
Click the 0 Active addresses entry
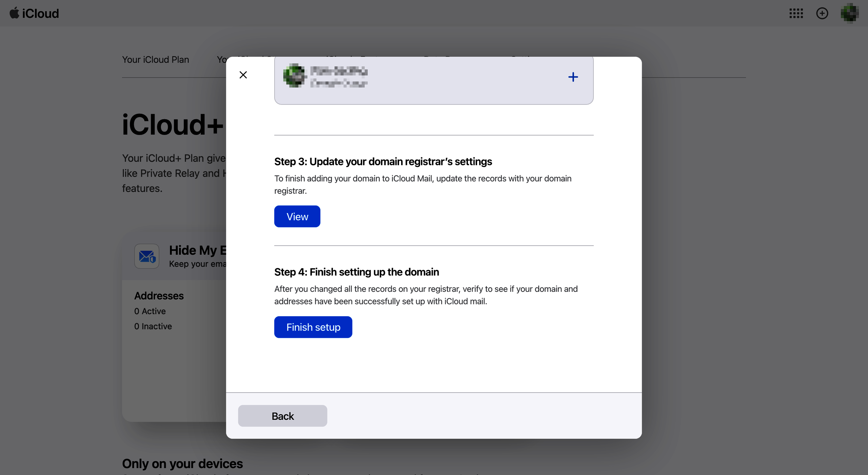click(x=150, y=311)
